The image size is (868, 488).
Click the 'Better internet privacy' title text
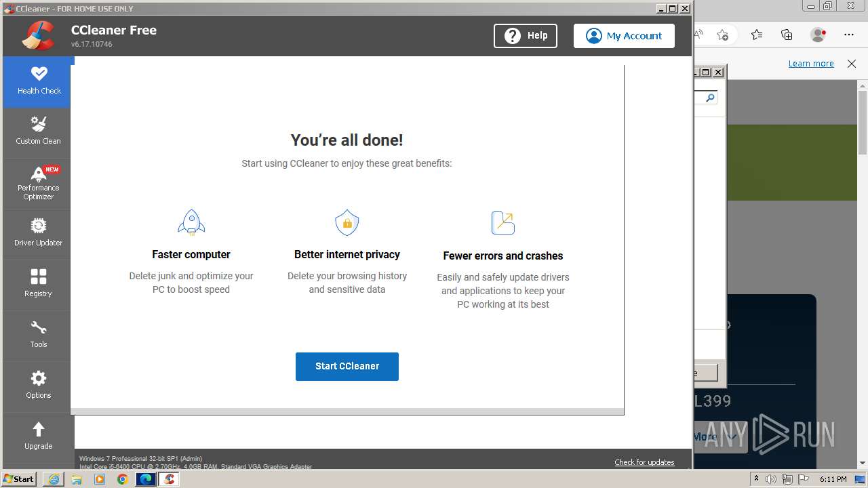coord(347,255)
